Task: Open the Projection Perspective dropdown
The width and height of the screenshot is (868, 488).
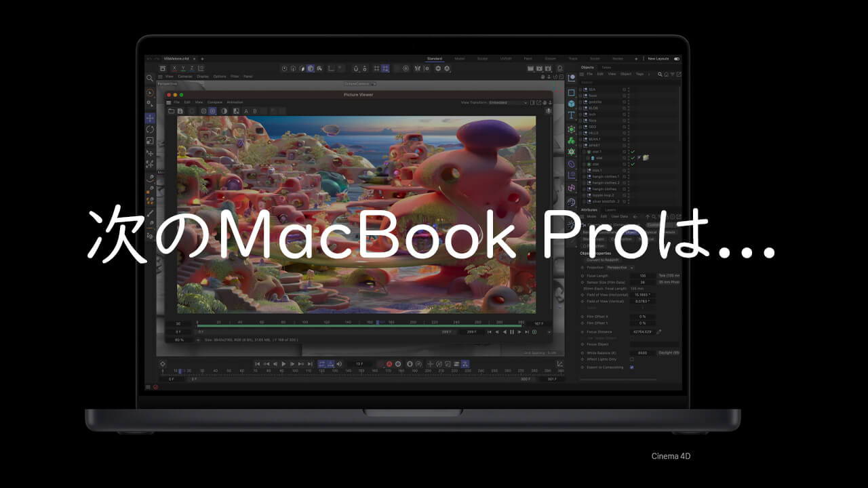Action: [x=620, y=268]
